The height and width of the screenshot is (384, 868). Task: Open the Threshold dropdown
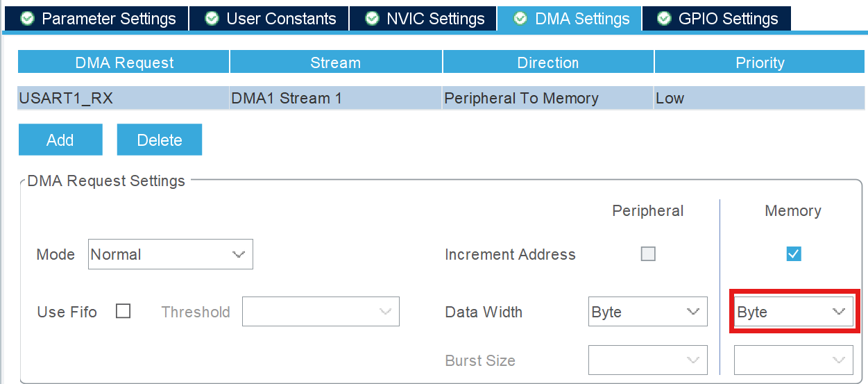click(321, 312)
